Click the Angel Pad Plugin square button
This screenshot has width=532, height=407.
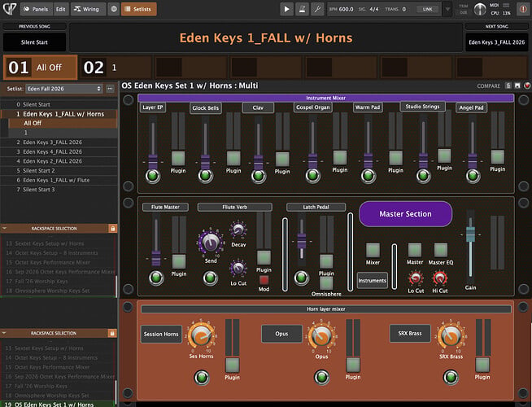[x=497, y=157]
